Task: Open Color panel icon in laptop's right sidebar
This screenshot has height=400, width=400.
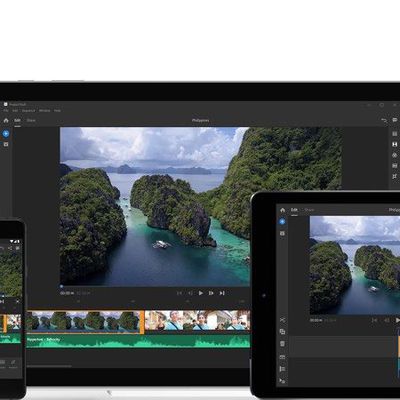Action: pos(395,155)
